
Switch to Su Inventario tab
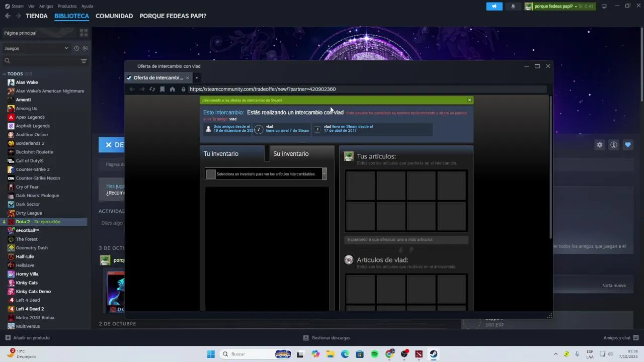point(301,154)
